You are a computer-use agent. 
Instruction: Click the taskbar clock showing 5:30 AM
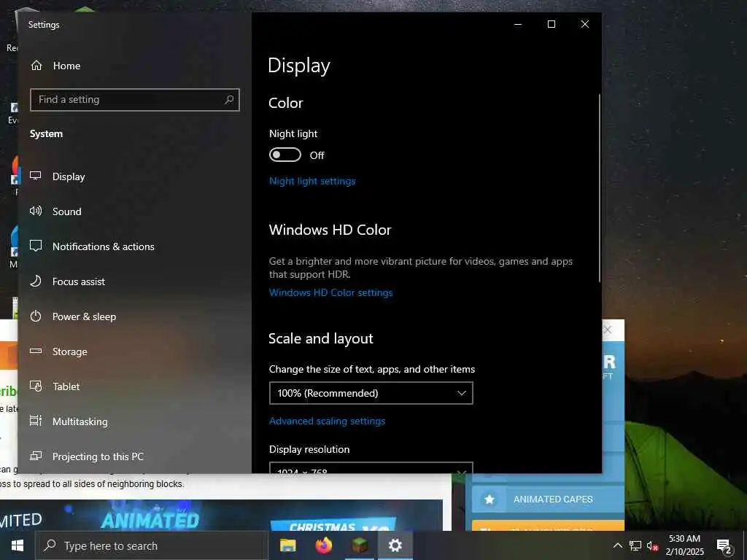coord(684,545)
